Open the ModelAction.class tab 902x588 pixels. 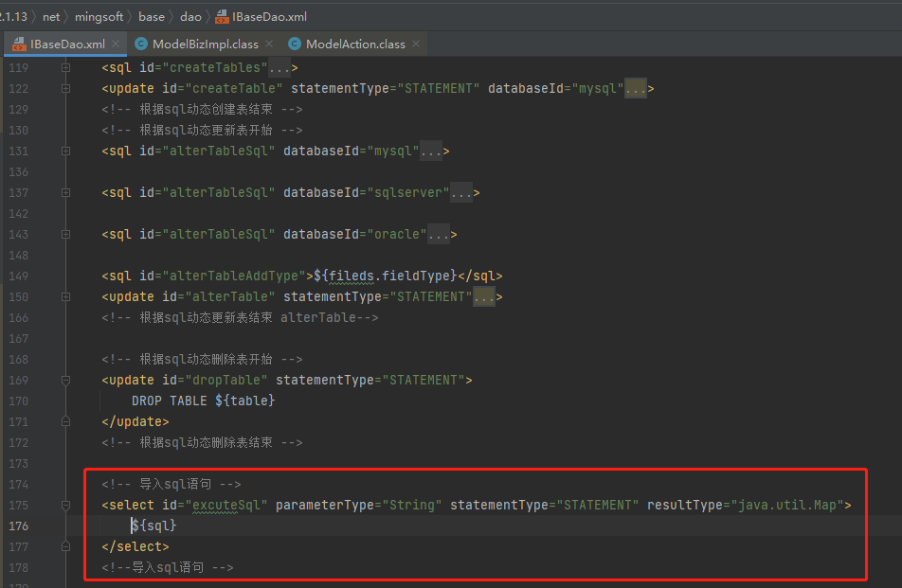tap(355, 45)
